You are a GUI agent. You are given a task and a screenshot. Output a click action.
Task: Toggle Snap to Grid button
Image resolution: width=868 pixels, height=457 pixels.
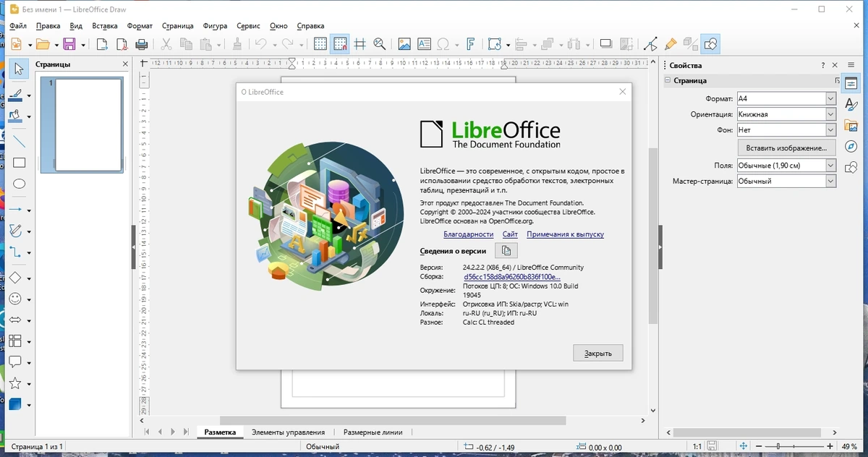click(x=341, y=44)
